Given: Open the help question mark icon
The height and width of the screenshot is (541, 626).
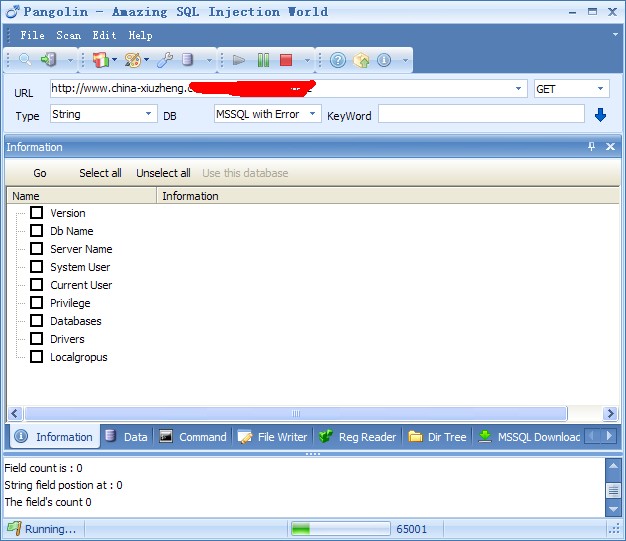Looking at the screenshot, I should point(338,60).
